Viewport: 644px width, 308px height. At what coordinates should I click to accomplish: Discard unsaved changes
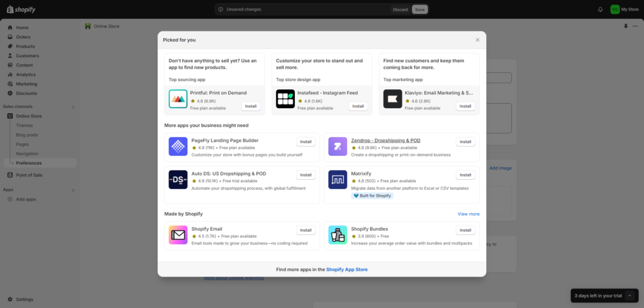[401, 9]
